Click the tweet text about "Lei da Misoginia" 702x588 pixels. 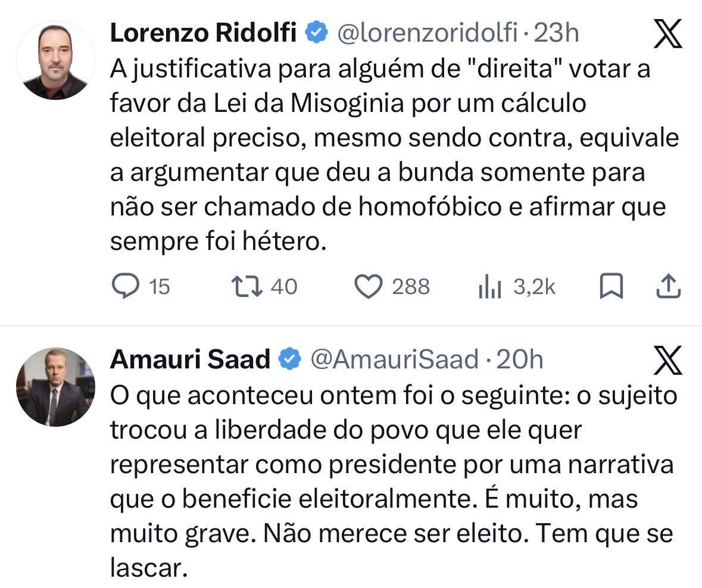[393, 155]
